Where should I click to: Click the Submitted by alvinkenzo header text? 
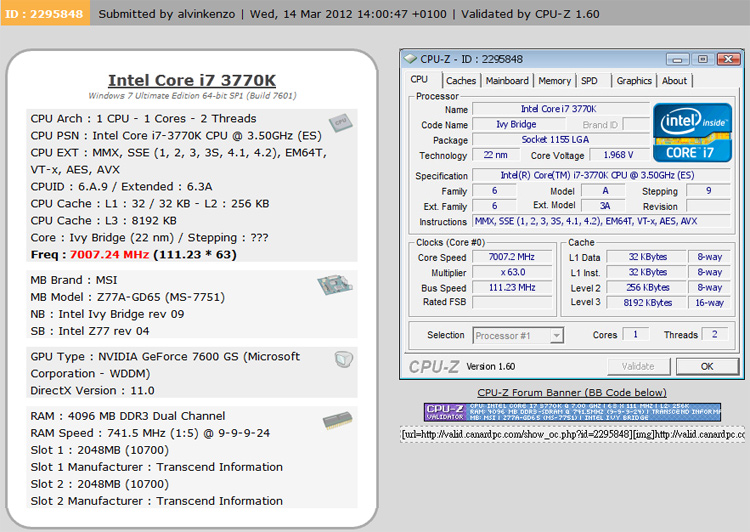pyautogui.click(x=166, y=14)
